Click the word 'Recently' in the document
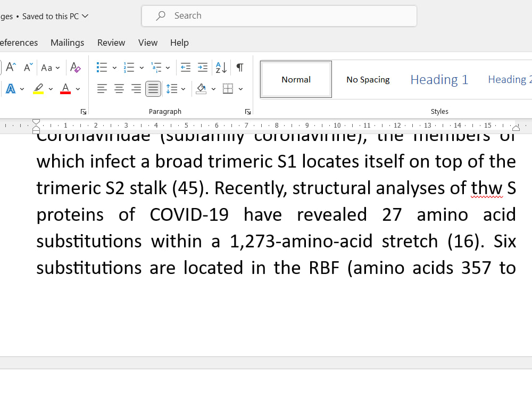The height and width of the screenshot is (399, 532). (x=251, y=188)
